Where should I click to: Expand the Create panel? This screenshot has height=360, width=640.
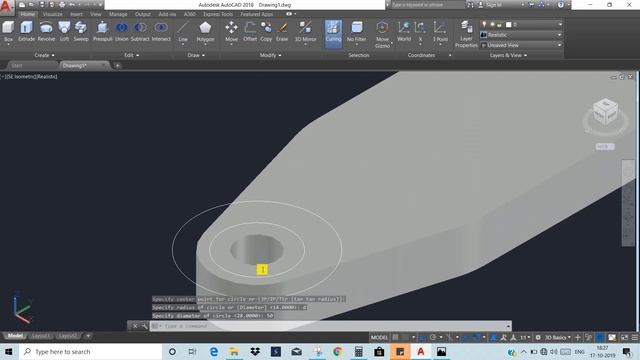[44, 55]
